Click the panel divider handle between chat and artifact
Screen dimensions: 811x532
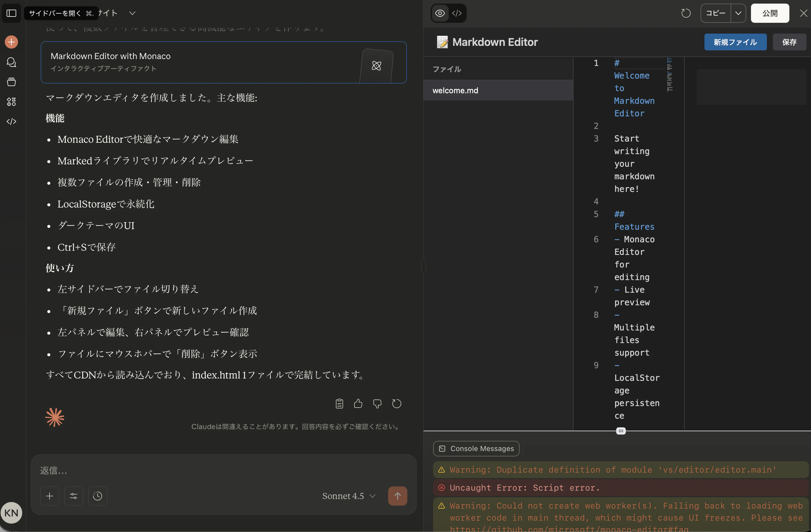423,265
